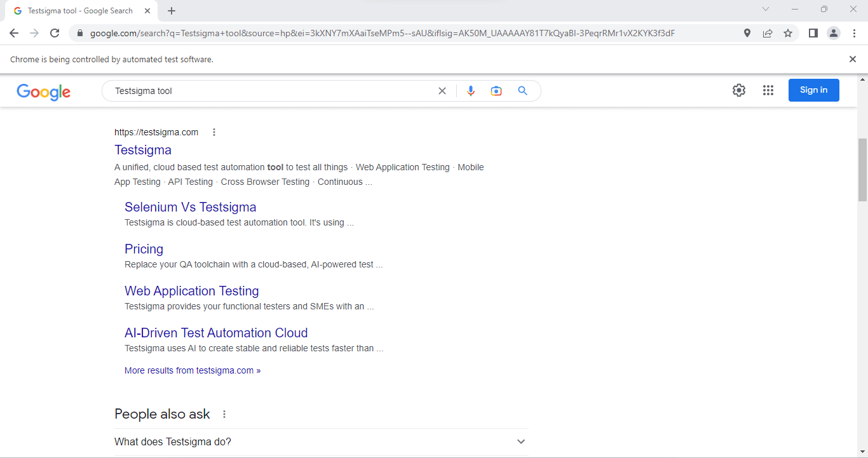Bookmark this page with star icon
Image resolution: width=868 pixels, height=458 pixels.
tap(788, 33)
